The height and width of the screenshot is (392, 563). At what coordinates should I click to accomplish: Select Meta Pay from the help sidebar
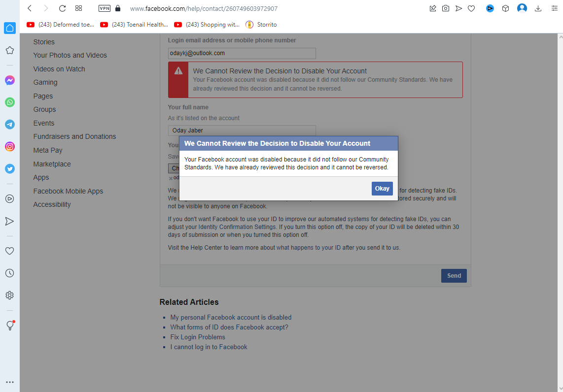pyautogui.click(x=48, y=150)
